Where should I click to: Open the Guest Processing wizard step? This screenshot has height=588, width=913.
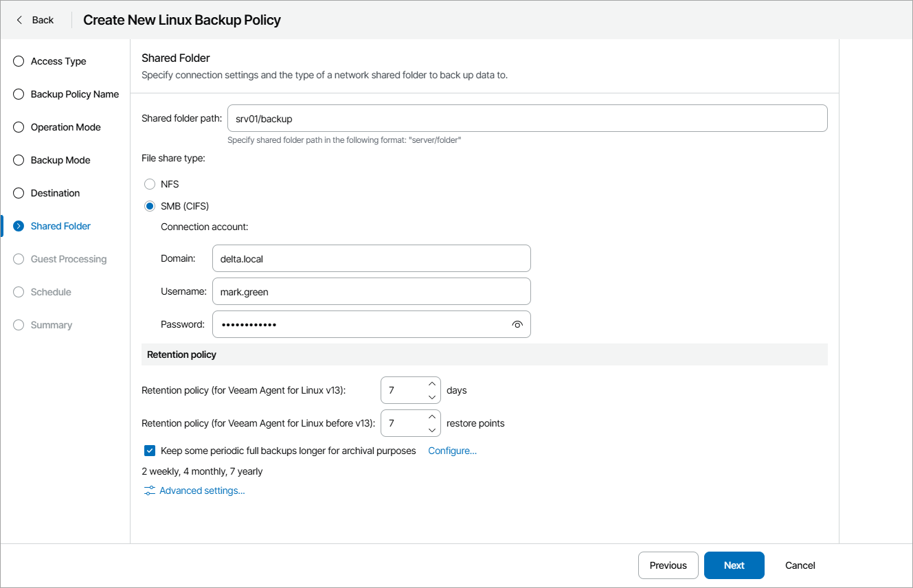pyautogui.click(x=18, y=258)
